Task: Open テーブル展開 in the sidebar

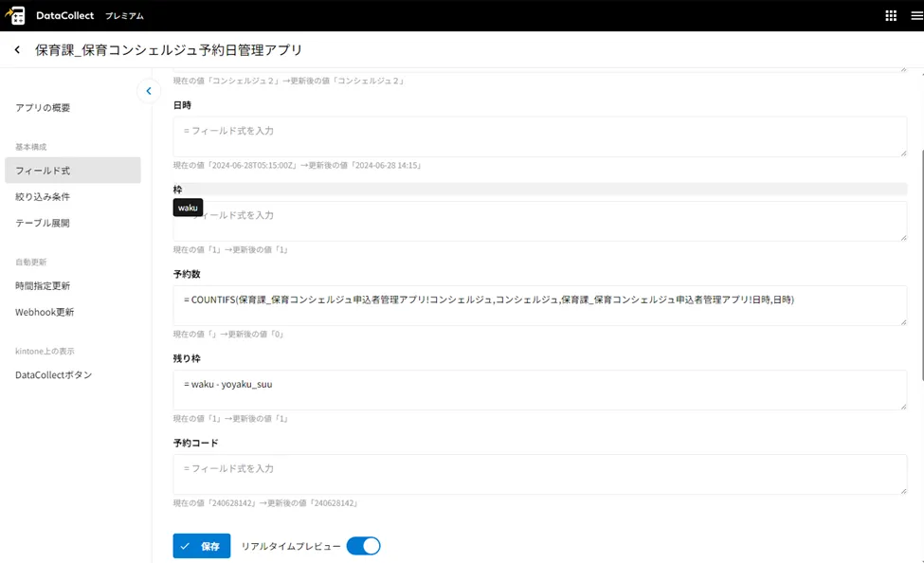Action: tap(43, 224)
